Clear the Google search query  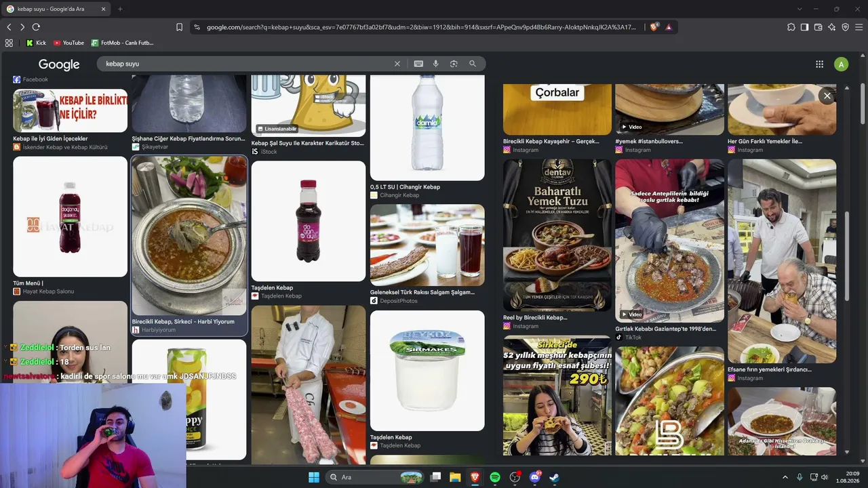pos(397,64)
